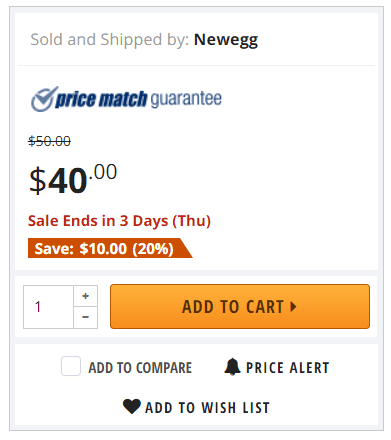Image resolution: width=391 pixels, height=440 pixels.
Task: Click the Sold and Shipped by label
Action: (110, 40)
